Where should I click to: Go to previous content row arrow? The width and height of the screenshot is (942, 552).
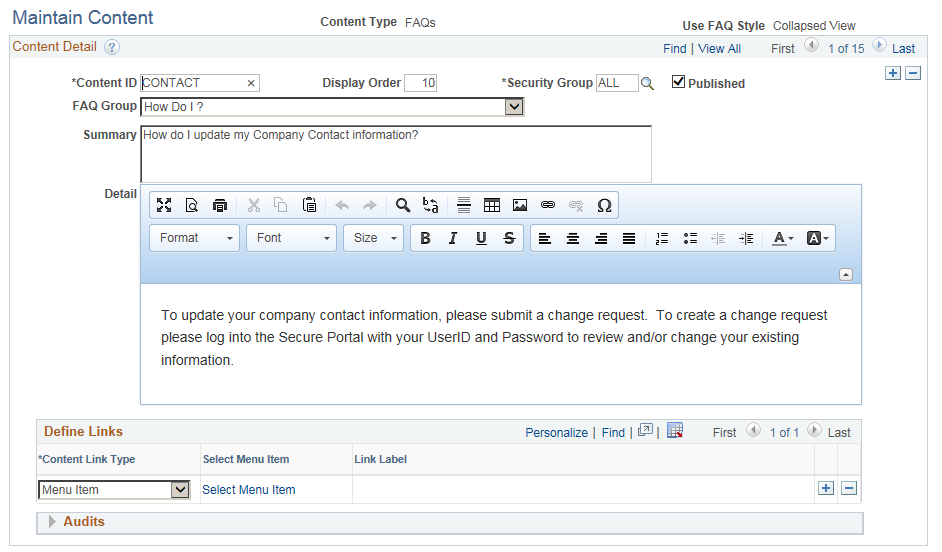tap(812, 45)
